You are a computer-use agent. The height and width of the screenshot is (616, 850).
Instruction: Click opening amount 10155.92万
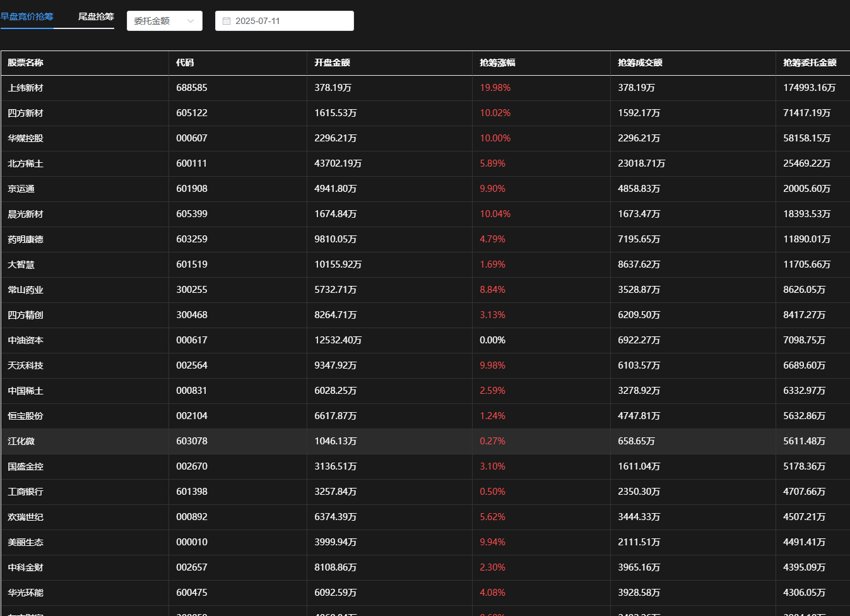pyautogui.click(x=338, y=264)
